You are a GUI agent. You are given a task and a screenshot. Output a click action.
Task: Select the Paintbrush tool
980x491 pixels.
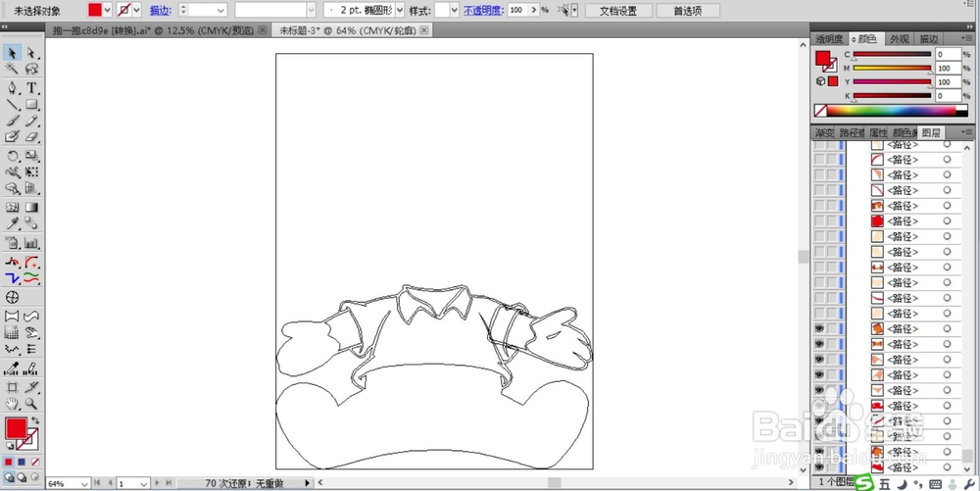click(12, 121)
